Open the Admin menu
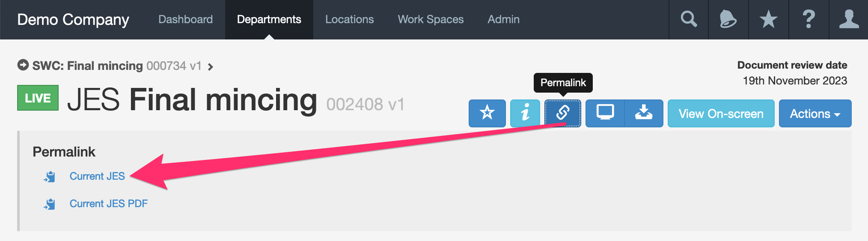This screenshot has width=868, height=241. [503, 19]
